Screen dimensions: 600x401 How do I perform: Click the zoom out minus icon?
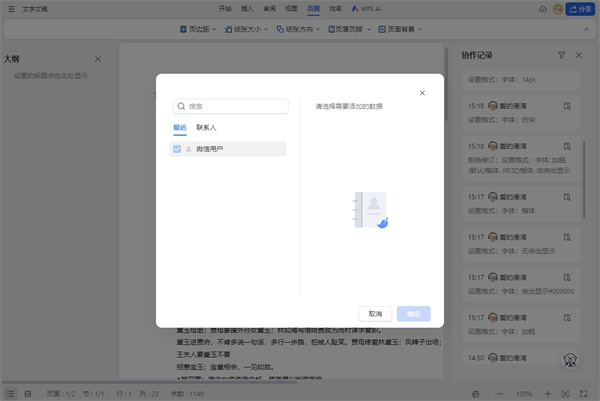coord(501,394)
